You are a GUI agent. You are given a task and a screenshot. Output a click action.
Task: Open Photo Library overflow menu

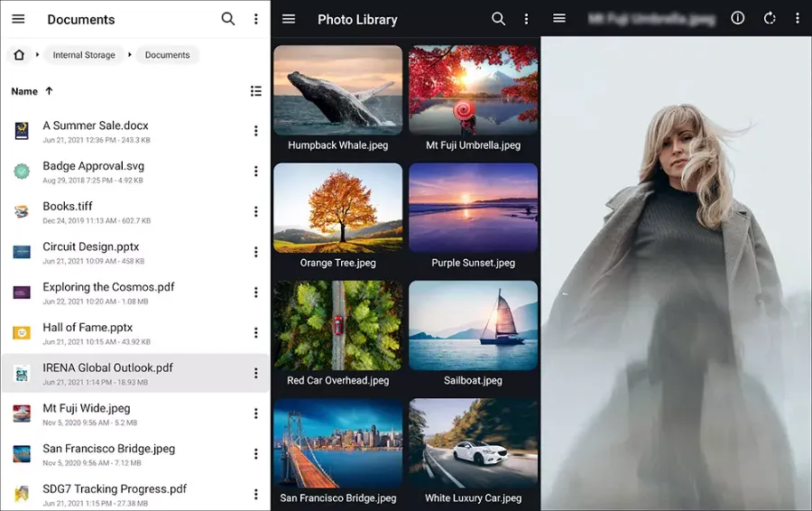[526, 19]
